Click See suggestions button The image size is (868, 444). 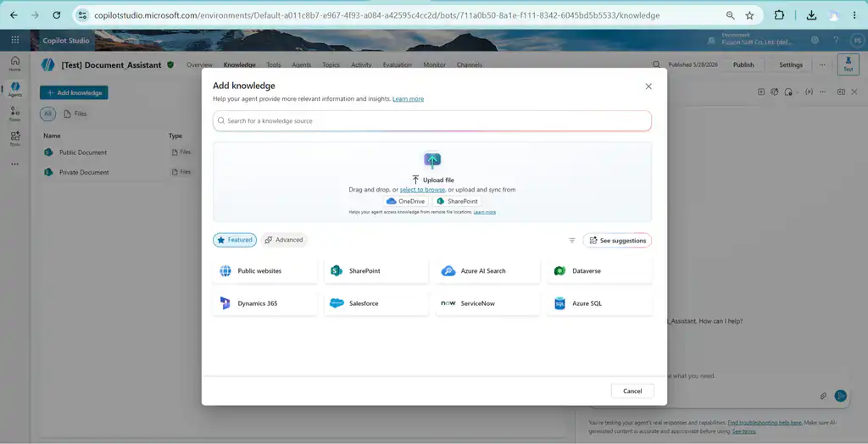617,241
